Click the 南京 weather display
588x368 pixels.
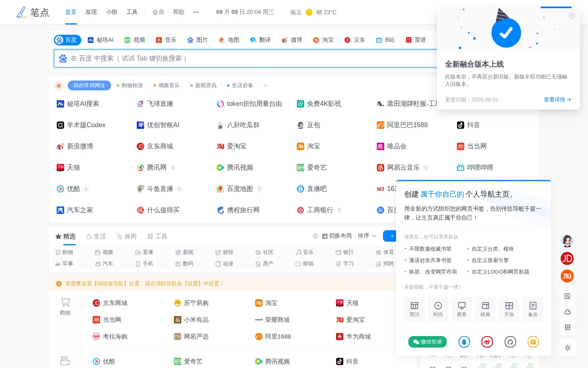pyautogui.click(x=313, y=12)
